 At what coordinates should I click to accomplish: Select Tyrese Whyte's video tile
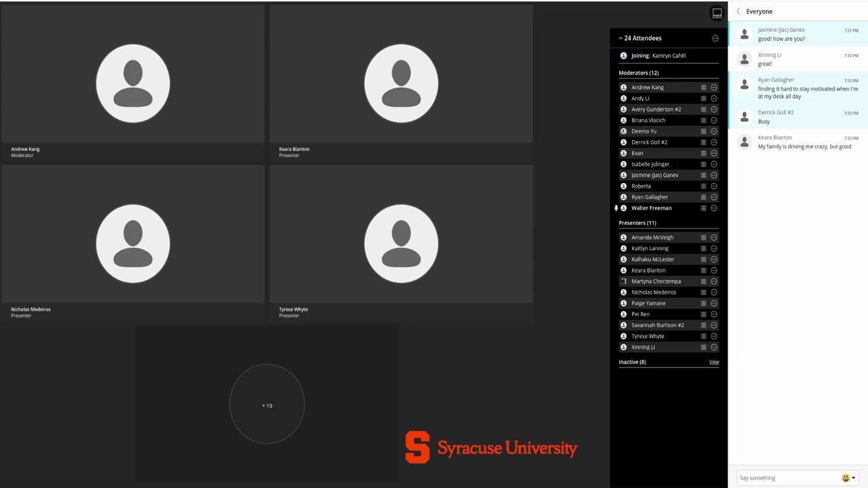[x=401, y=244]
